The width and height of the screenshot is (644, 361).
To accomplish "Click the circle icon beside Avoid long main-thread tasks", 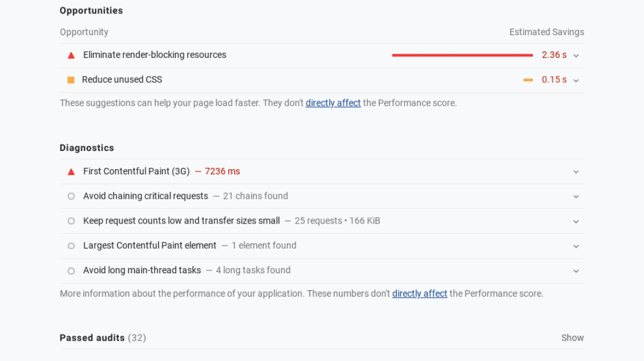I will [71, 270].
